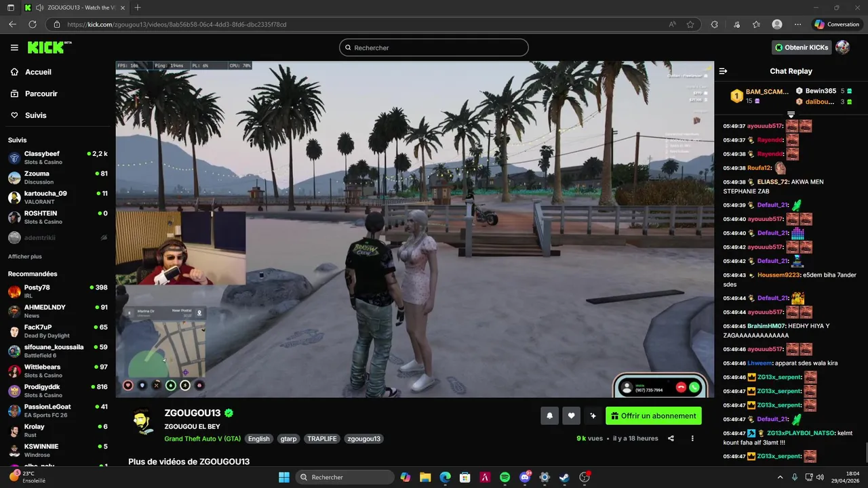
Task: Open Prodigyddk recommended channel
Action: coord(58,390)
